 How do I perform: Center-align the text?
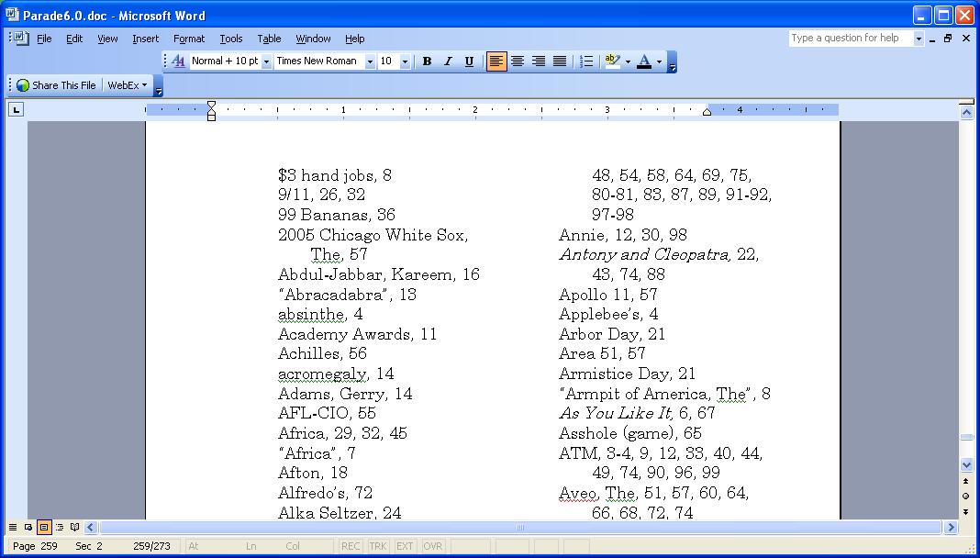point(518,61)
